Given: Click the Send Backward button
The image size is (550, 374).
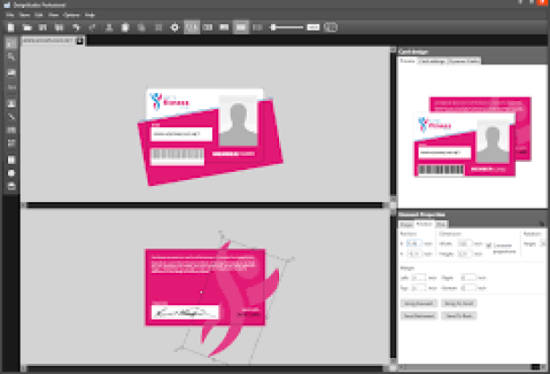Looking at the screenshot, I should [x=419, y=316].
